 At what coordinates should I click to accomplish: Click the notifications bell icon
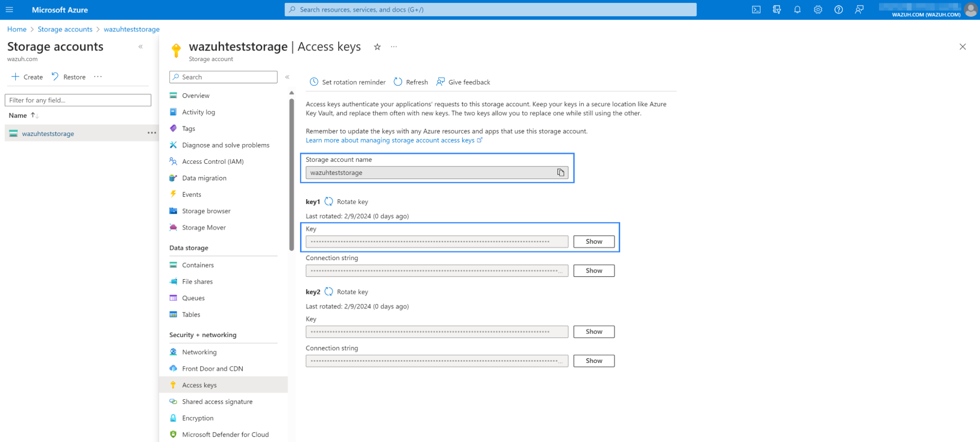click(797, 10)
